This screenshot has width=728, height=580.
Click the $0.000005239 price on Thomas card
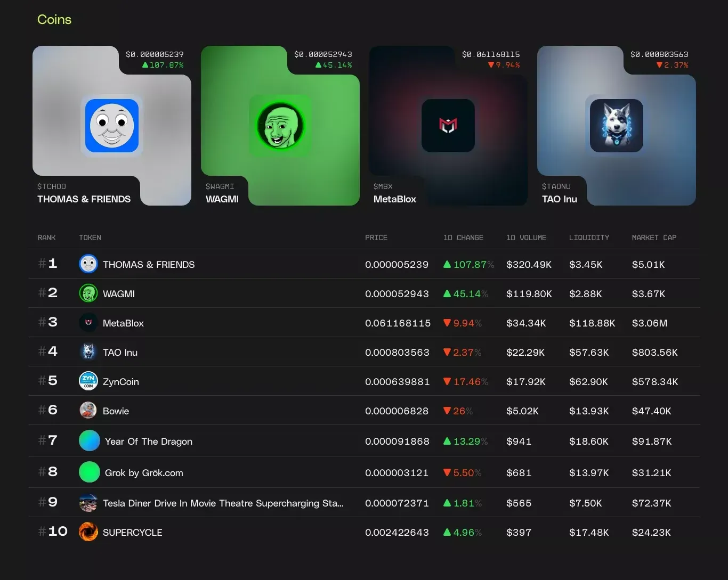155,54
